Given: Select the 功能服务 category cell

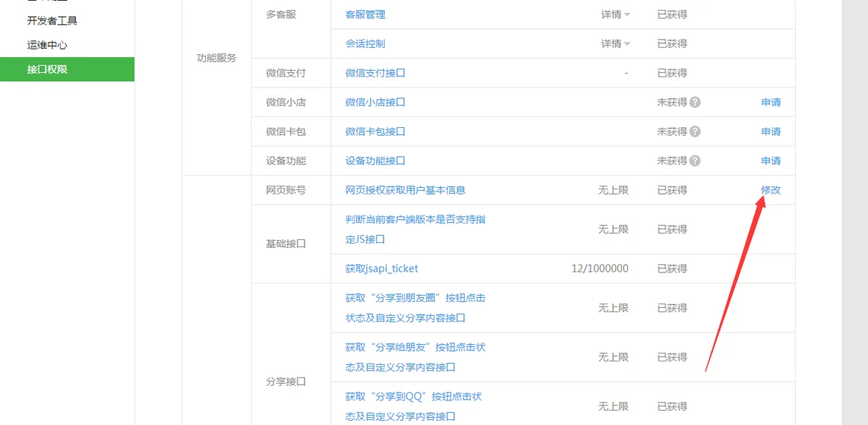Looking at the screenshot, I should pyautogui.click(x=216, y=58).
